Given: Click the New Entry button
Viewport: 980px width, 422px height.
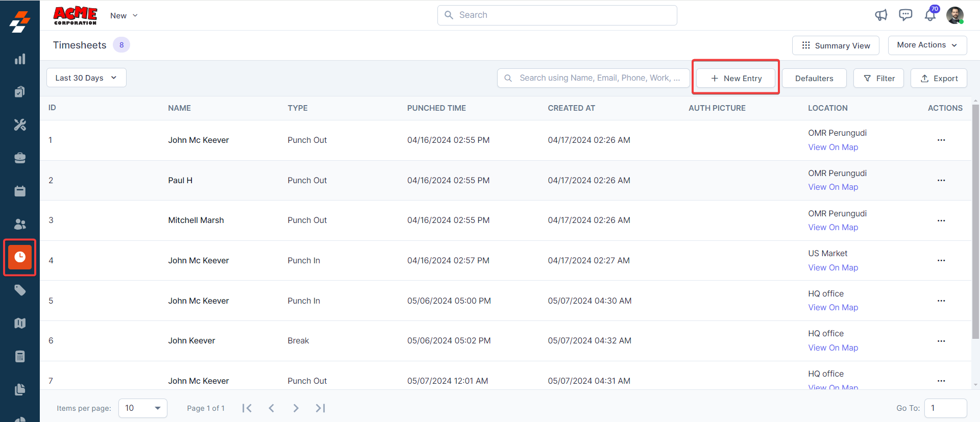Looking at the screenshot, I should (736, 78).
